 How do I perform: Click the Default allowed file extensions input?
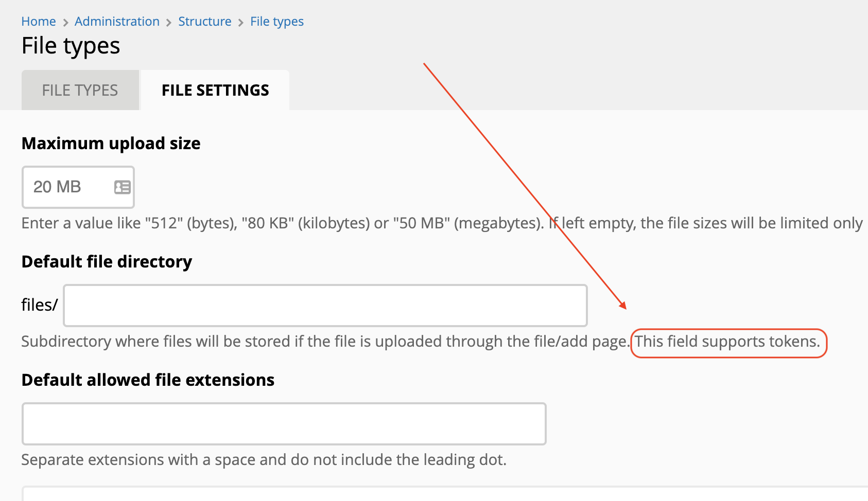click(283, 423)
